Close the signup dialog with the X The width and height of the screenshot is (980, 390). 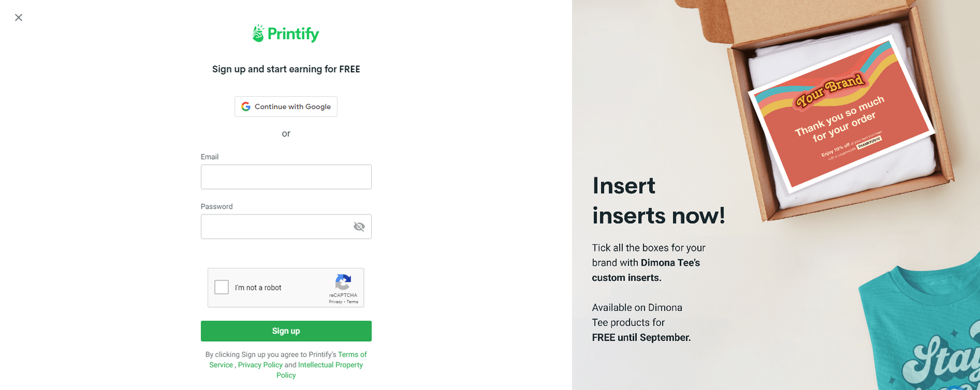18,17
